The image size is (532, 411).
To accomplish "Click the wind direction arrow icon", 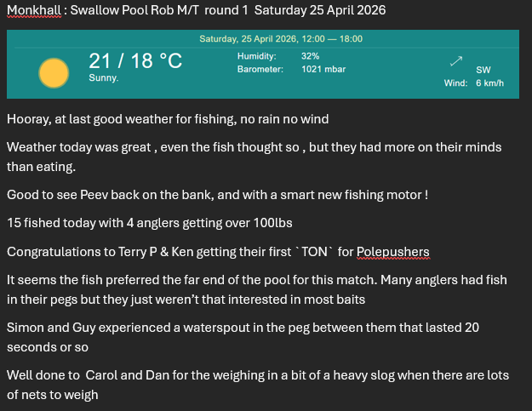I will [x=455, y=62].
